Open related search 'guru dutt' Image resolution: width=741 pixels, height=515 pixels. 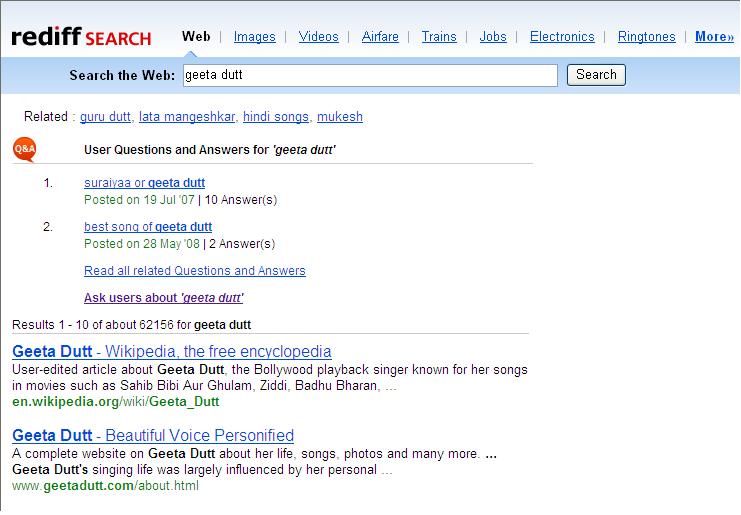tap(105, 116)
